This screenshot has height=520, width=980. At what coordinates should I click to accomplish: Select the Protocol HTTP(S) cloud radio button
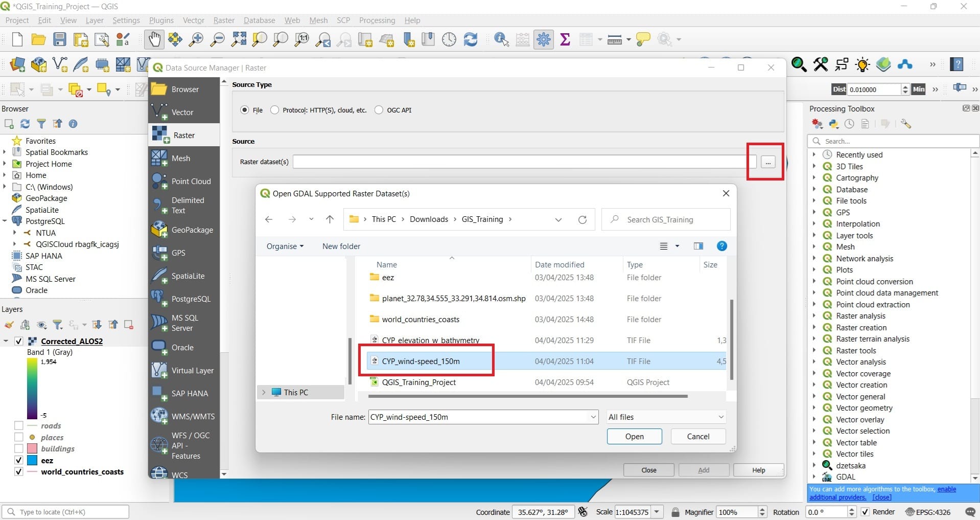(x=275, y=110)
